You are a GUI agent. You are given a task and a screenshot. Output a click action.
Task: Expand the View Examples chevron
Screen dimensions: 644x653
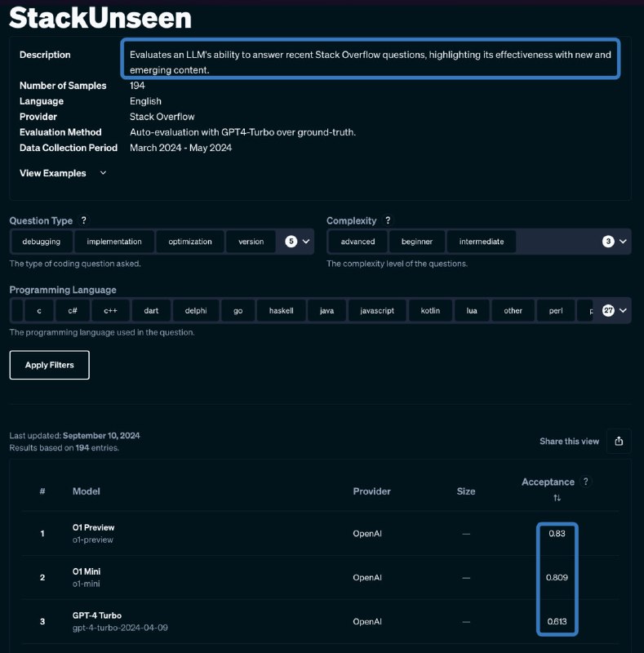coord(103,173)
